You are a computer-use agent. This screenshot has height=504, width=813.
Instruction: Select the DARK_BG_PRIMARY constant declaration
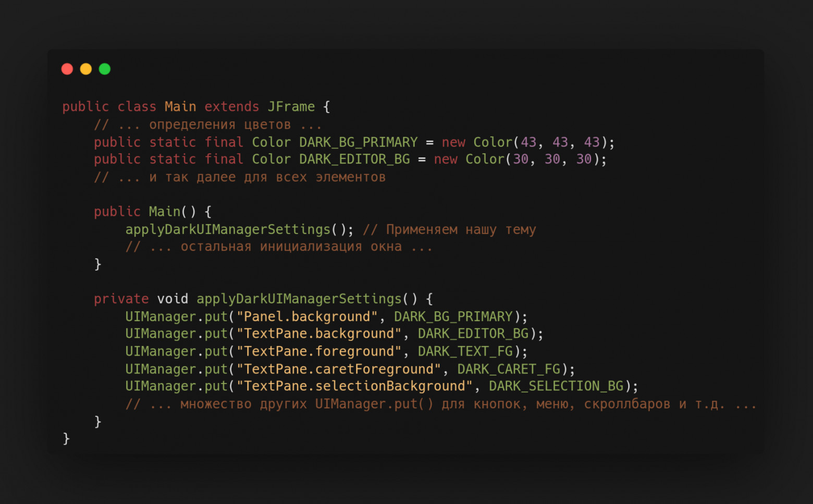359,142
